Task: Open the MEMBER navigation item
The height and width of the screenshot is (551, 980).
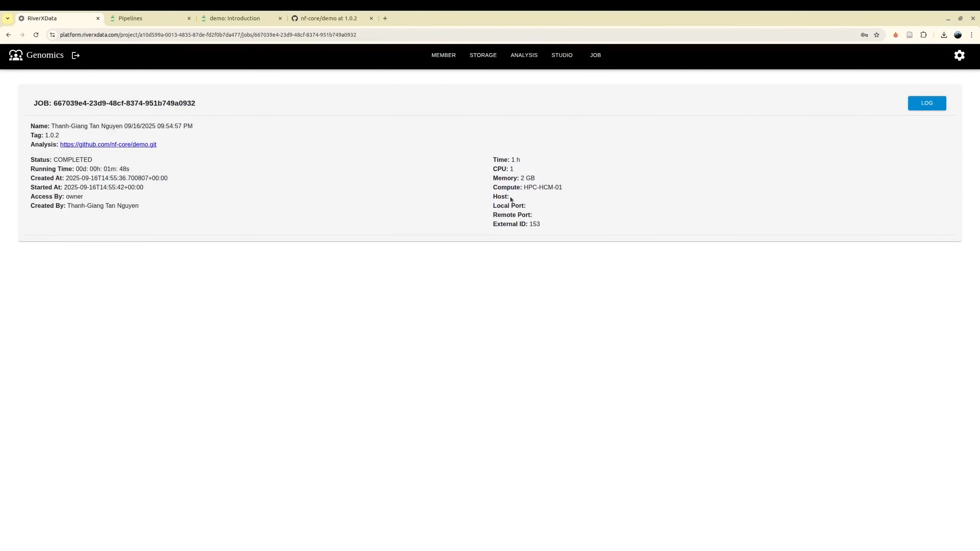Action: (443, 55)
